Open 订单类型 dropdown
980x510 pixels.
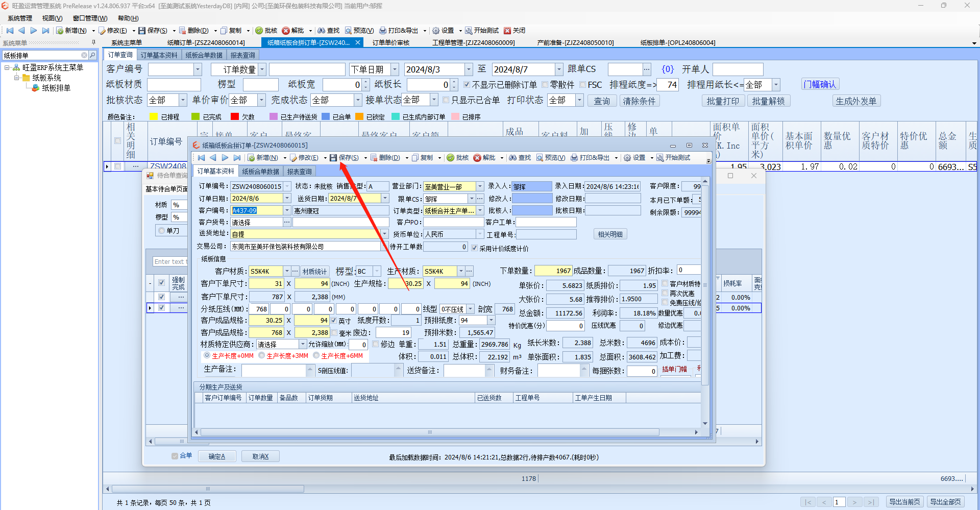coord(480,210)
